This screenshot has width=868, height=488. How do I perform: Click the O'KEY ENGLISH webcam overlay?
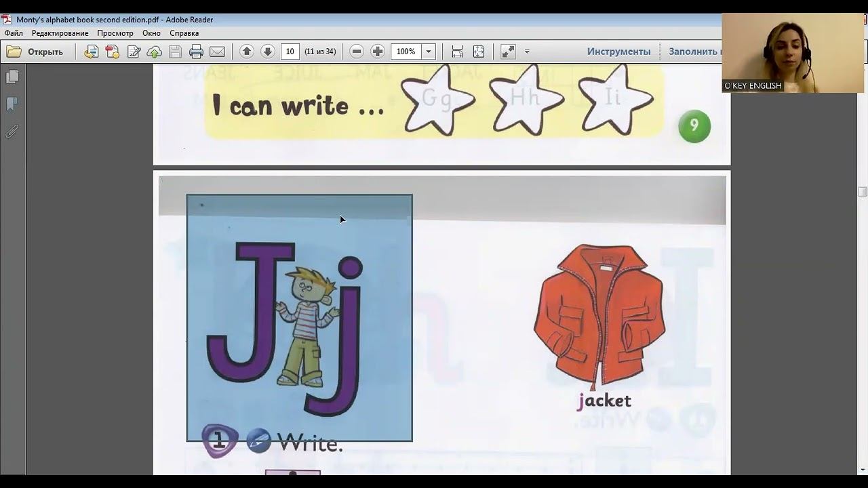pyautogui.click(x=793, y=53)
